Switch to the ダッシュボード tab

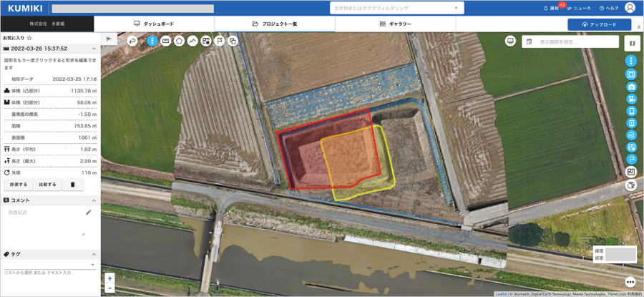click(x=154, y=24)
